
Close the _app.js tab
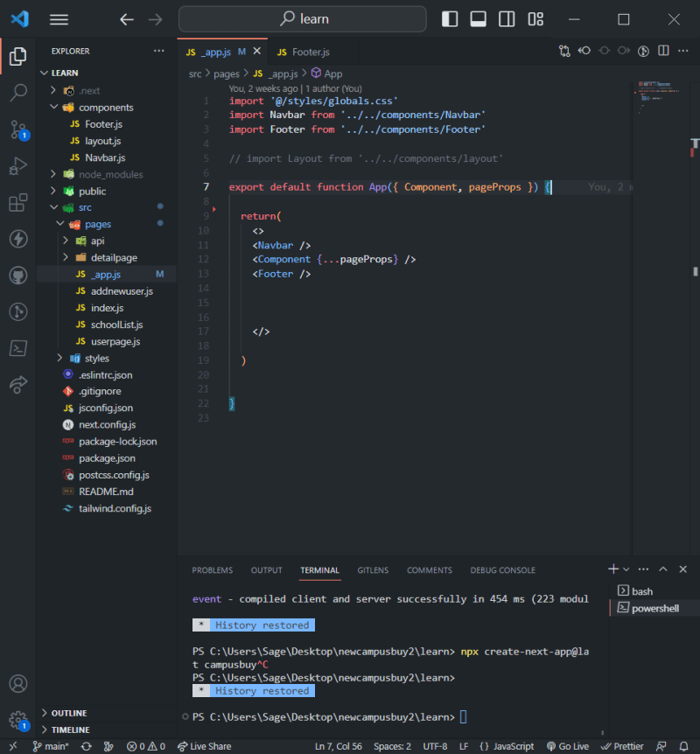click(257, 51)
